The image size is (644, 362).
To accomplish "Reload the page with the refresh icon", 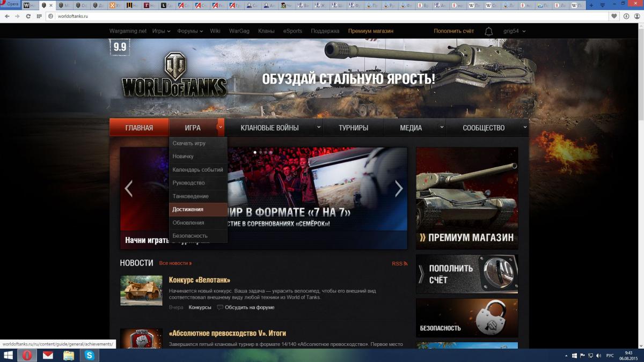I will coord(28,17).
